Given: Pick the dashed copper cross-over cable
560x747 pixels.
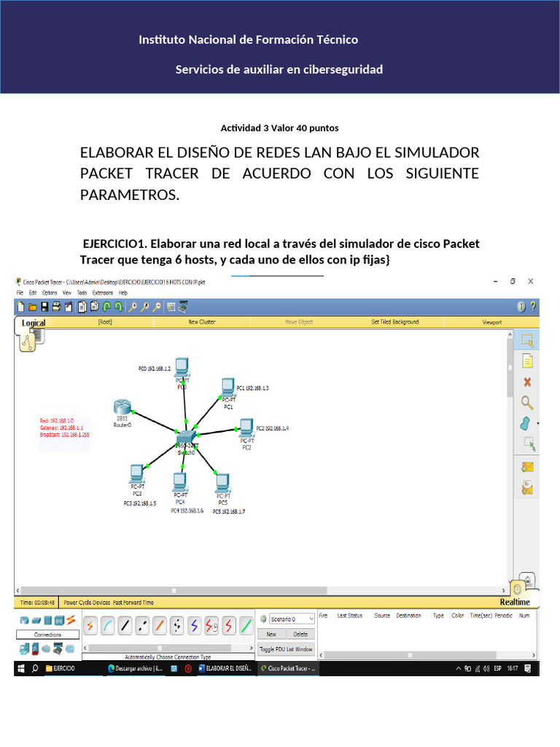Looking at the screenshot, I should pyautogui.click(x=142, y=625).
